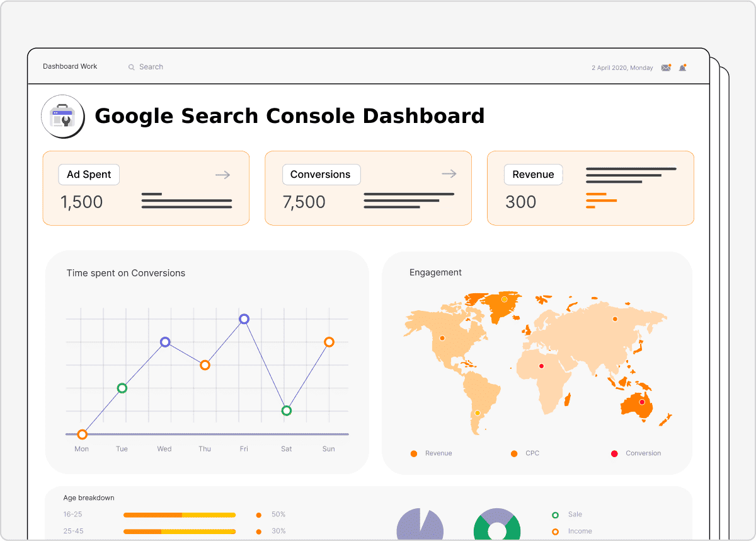
Task: Click the Time spent on Conversions title
Action: point(126,273)
